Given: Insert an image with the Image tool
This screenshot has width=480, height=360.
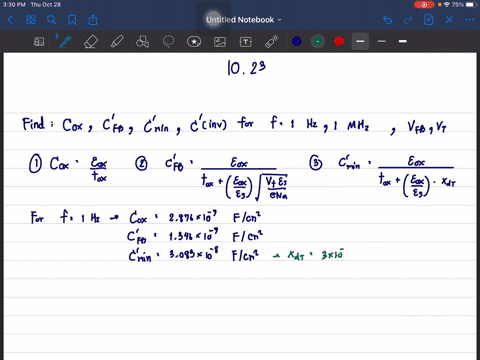Looking at the screenshot, I should pos(220,42).
